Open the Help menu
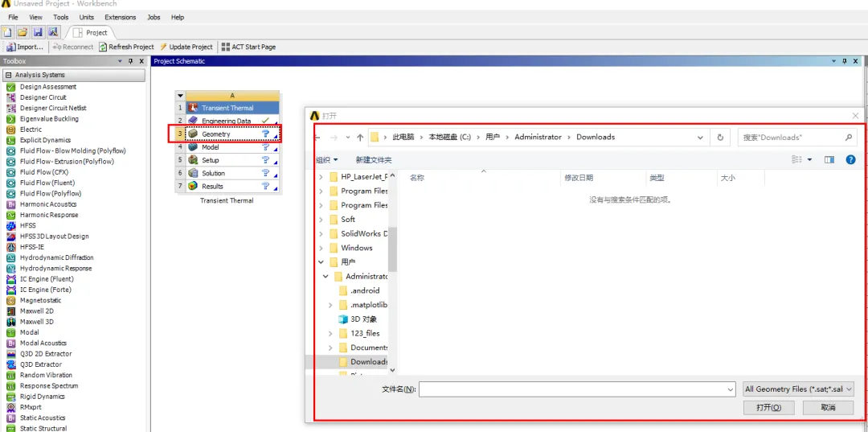This screenshot has height=432, width=868. 178,17
